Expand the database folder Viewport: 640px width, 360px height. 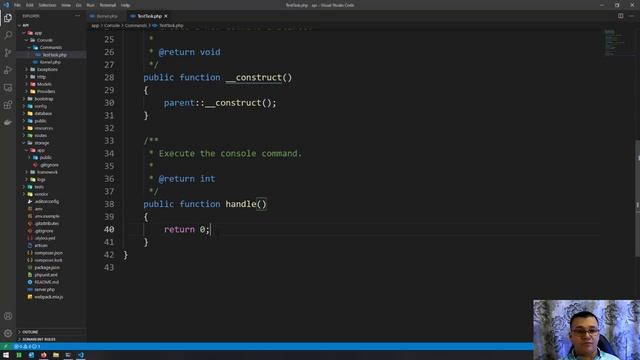[x=43, y=114]
